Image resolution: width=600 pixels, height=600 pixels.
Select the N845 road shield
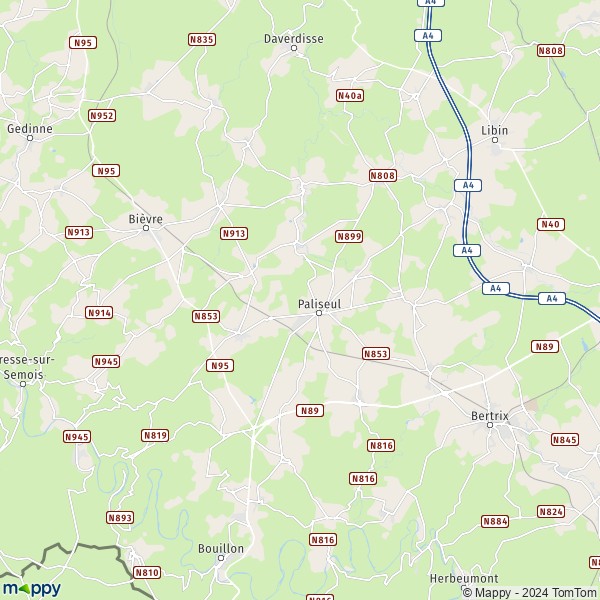(565, 440)
